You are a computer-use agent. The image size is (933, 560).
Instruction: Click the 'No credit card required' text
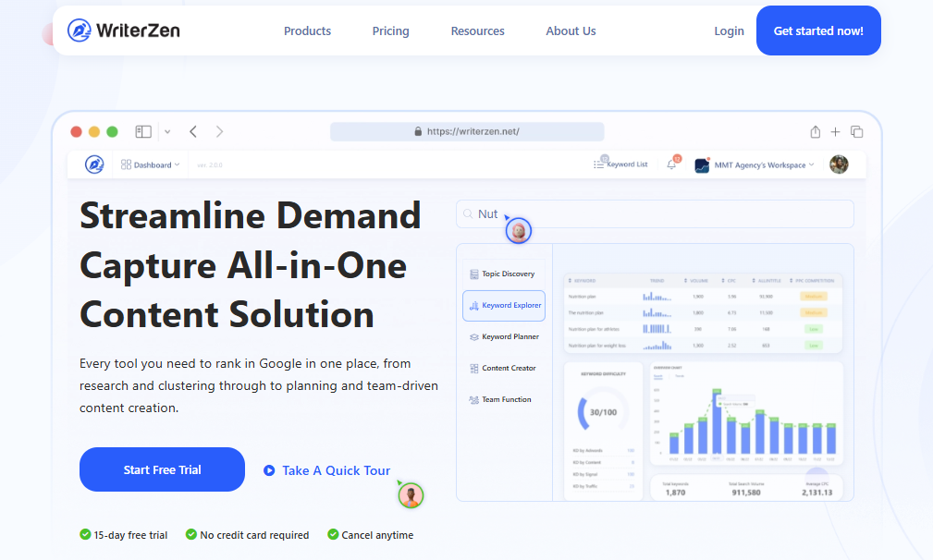tap(254, 535)
